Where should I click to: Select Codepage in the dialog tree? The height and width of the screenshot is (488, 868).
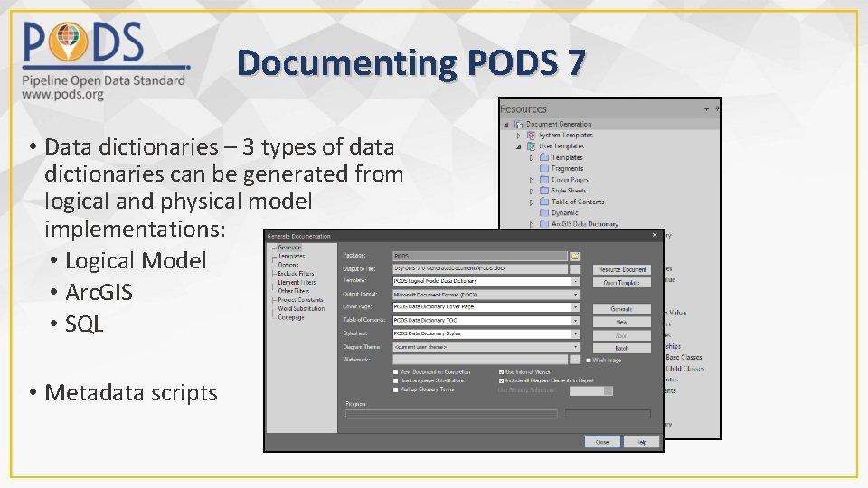pos(290,317)
